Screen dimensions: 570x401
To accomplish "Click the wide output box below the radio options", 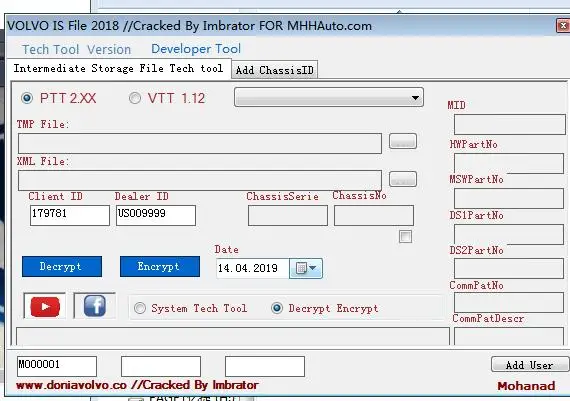I will coord(233,336).
